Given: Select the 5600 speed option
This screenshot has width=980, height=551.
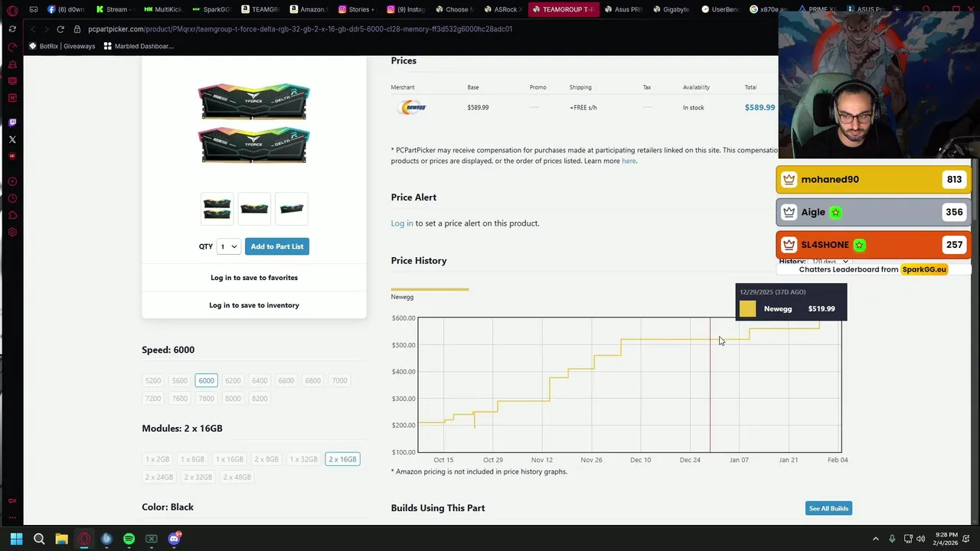Looking at the screenshot, I should click(x=180, y=380).
